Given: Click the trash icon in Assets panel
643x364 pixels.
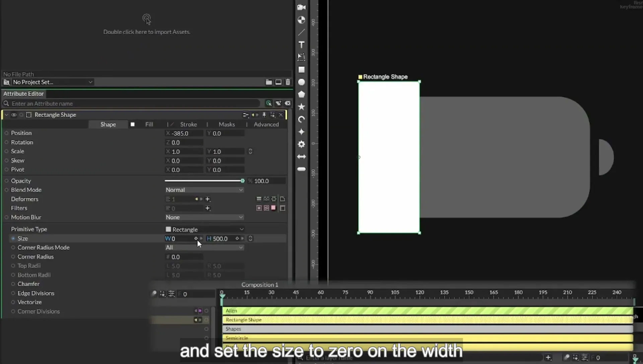Looking at the screenshot, I should click(x=288, y=82).
